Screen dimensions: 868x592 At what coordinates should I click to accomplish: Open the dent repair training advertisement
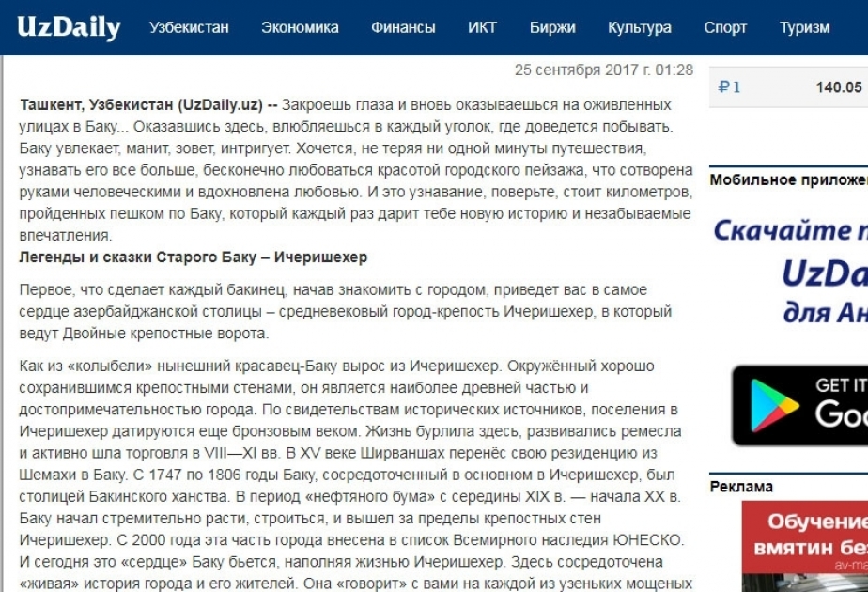click(x=805, y=546)
